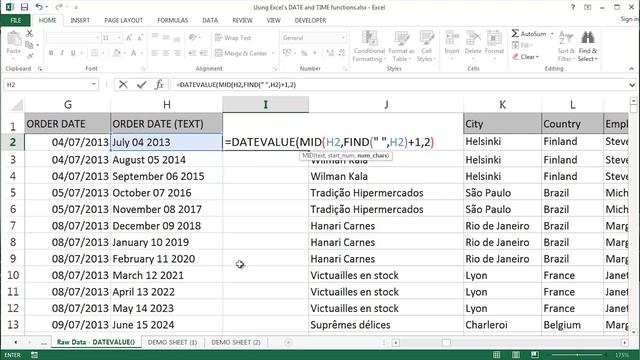Click Merge & Center button
This screenshot has width=640, height=360.
pos(241,53)
